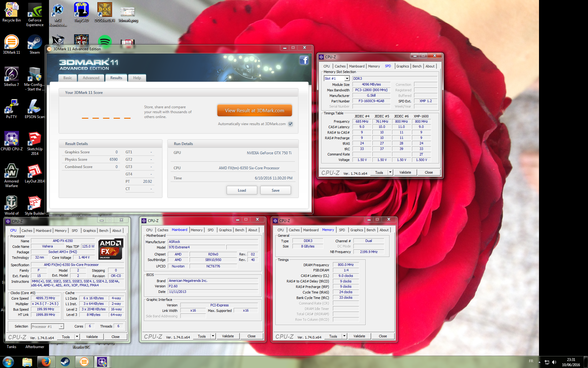The image size is (588, 368).
Task: Launch the DOSBox 0.74 shortcut
Action: tap(105, 12)
